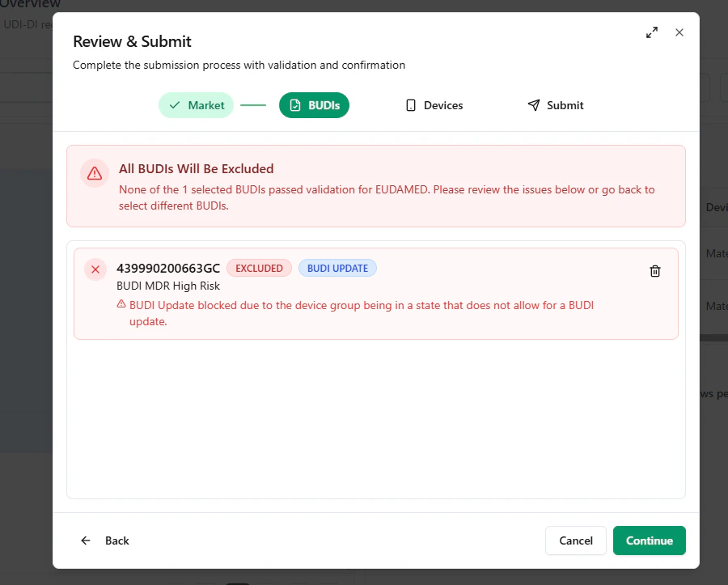Screen dimensions: 728x585
Task: Expand the dialog to full screen
Action: coord(652,32)
